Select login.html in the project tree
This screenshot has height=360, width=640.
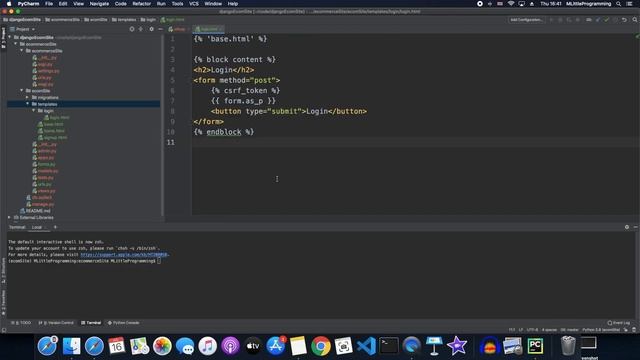[56, 117]
